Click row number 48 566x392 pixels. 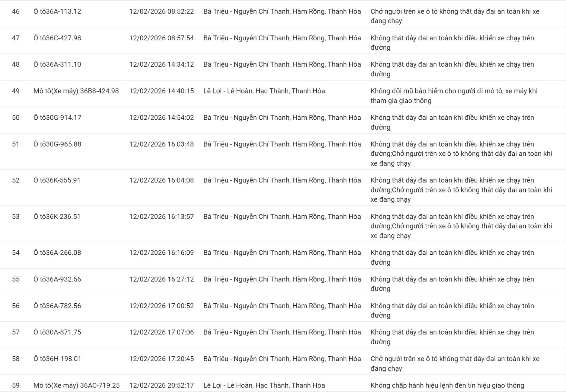(16, 64)
